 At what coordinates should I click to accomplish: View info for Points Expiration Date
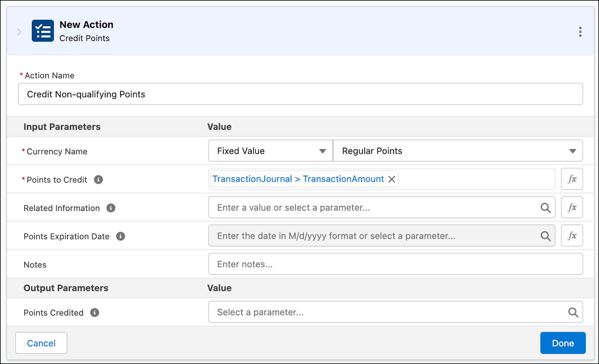coord(120,236)
